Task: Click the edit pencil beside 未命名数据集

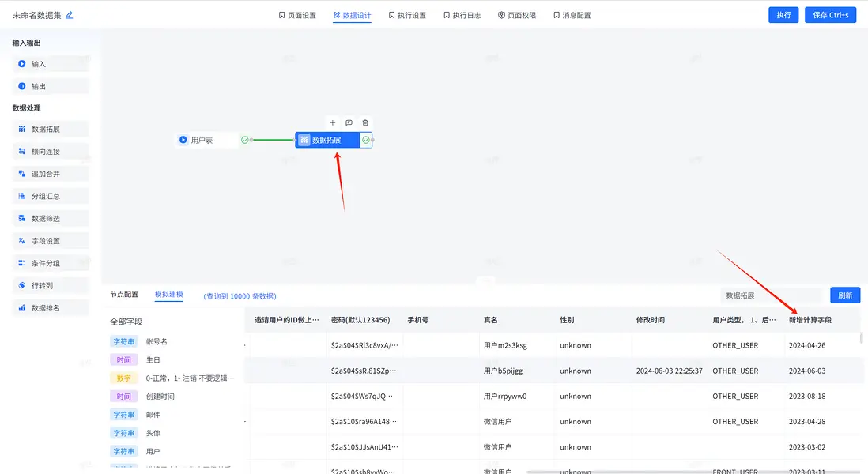Action: pos(70,15)
